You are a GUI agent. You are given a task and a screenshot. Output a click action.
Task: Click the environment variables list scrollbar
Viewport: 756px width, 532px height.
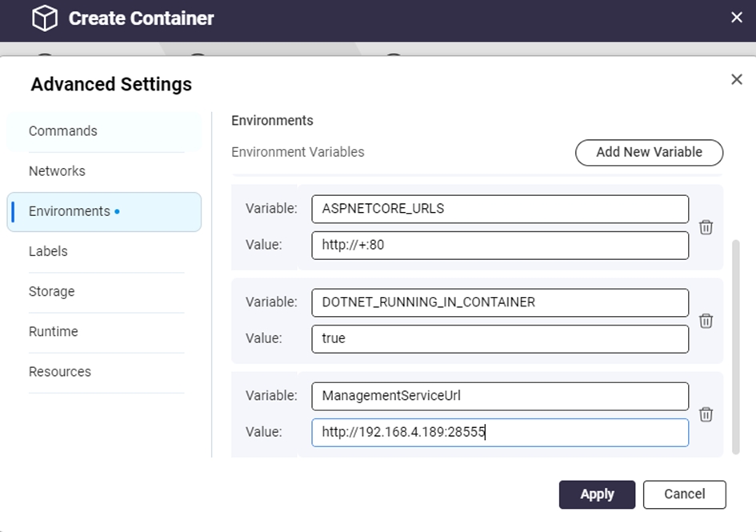tap(736, 344)
